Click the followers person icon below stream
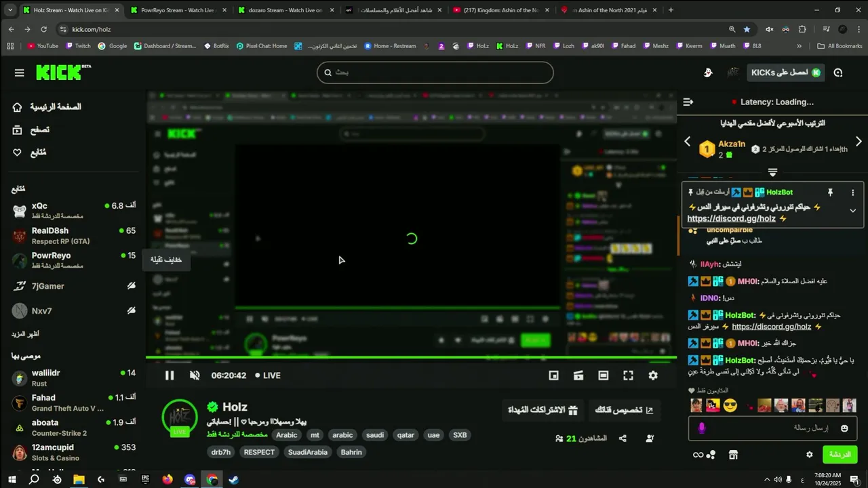The width and height of the screenshot is (868, 488). pos(650,439)
